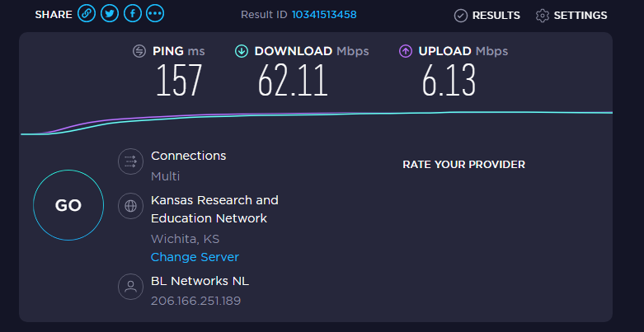Click the Kansas Research and Education Network server
This screenshot has width=644, height=332.
tap(214, 209)
